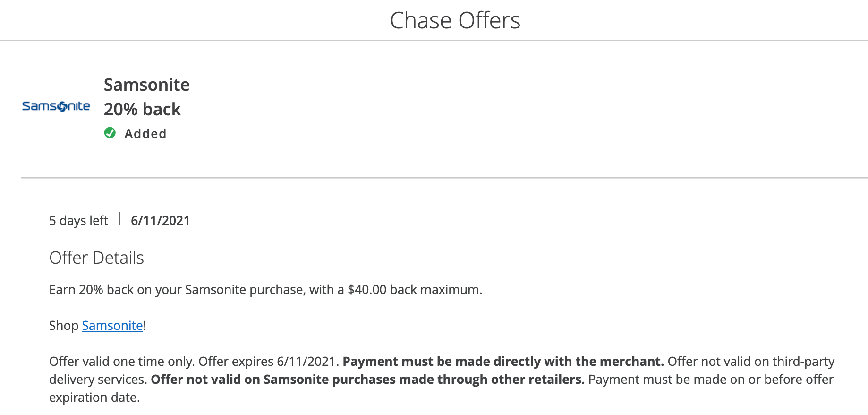The width and height of the screenshot is (868, 415).
Task: Click the 5 days left text
Action: 78,221
